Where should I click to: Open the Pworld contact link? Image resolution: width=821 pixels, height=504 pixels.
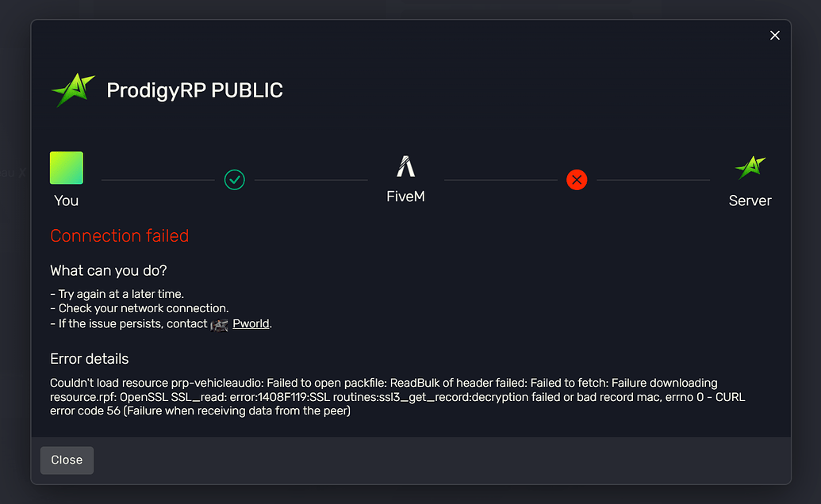click(x=251, y=323)
